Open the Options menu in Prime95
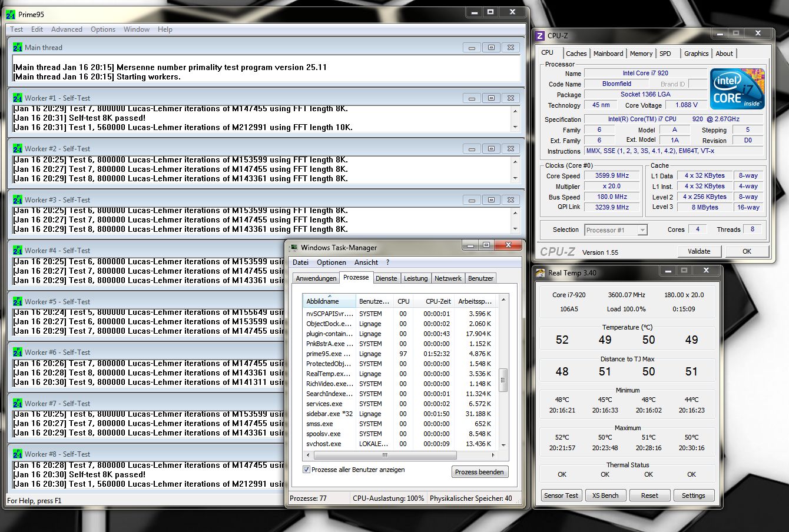This screenshot has height=532, width=789. click(103, 29)
